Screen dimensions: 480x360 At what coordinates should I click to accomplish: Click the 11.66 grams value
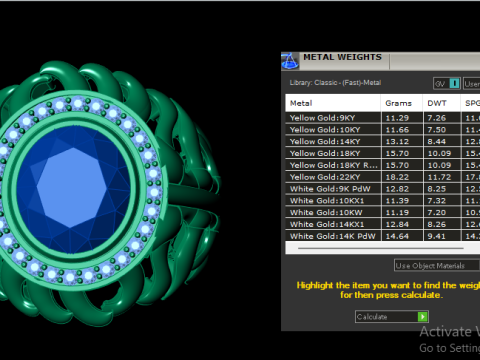tap(397, 130)
